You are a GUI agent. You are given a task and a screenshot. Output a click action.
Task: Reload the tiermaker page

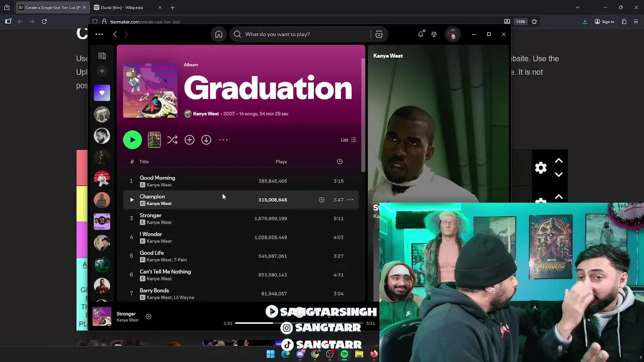click(x=44, y=22)
